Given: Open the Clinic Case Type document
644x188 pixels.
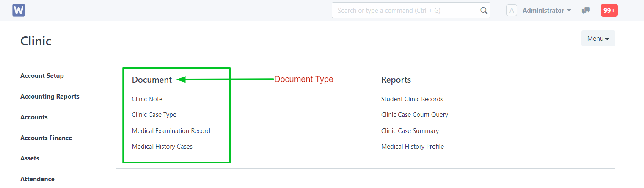Looking at the screenshot, I should 154,115.
